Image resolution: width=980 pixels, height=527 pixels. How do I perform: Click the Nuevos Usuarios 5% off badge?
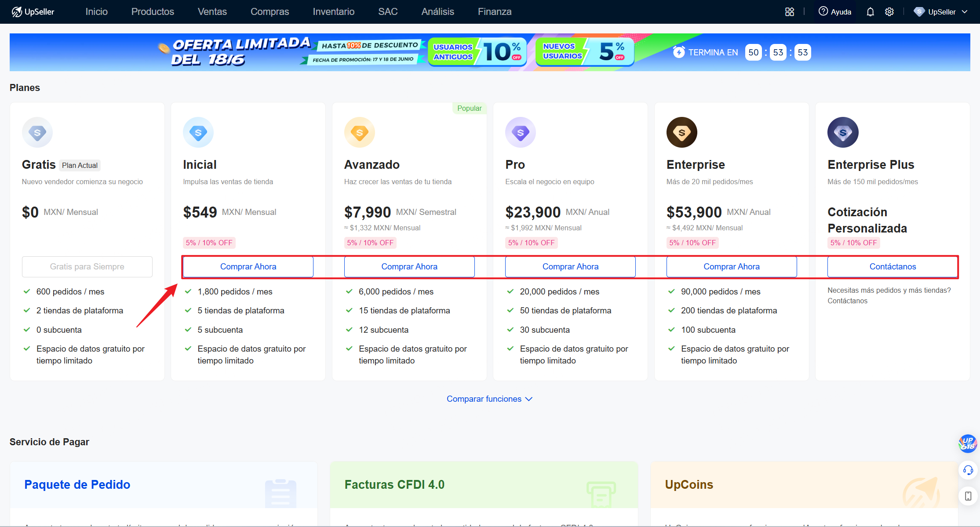point(585,52)
